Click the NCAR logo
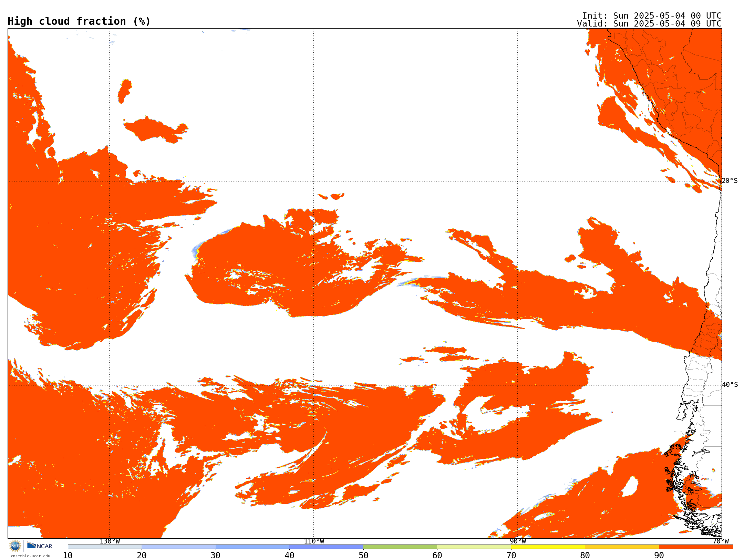 tap(40, 546)
